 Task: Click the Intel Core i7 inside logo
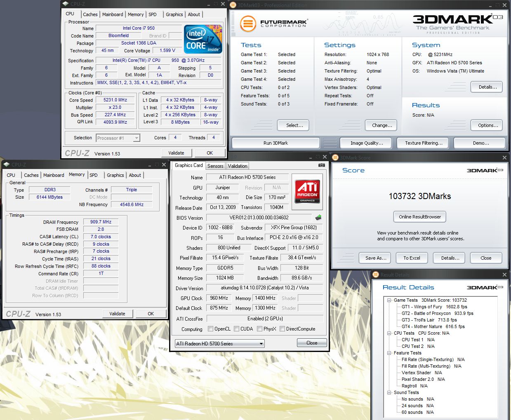click(203, 39)
